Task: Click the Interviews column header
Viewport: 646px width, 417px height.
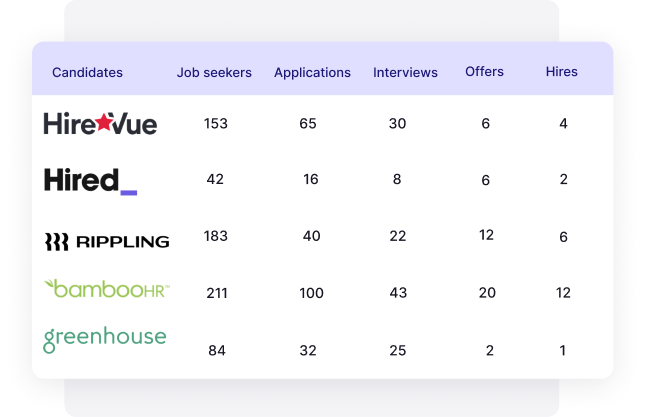Action: [405, 72]
